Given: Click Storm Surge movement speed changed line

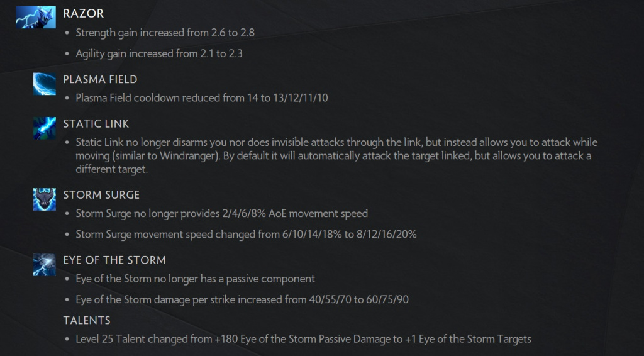Looking at the screenshot, I should coord(246,235).
